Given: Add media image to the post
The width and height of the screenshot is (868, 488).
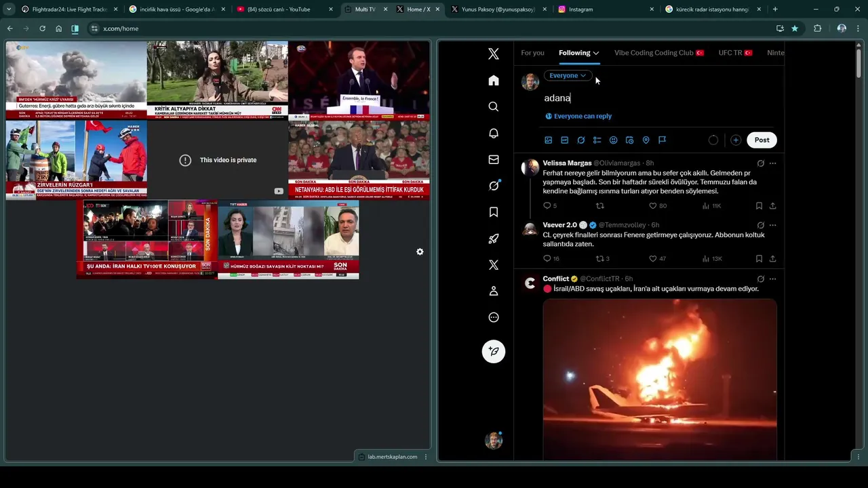Looking at the screenshot, I should [549, 140].
